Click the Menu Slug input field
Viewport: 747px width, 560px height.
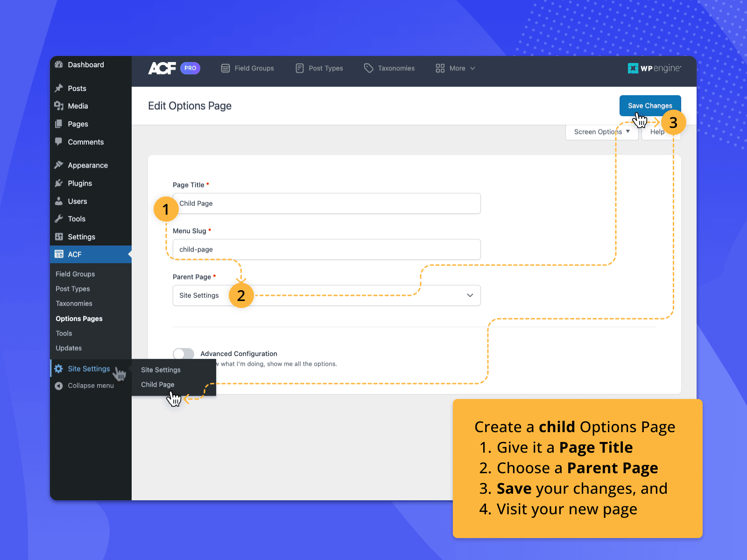(x=327, y=250)
